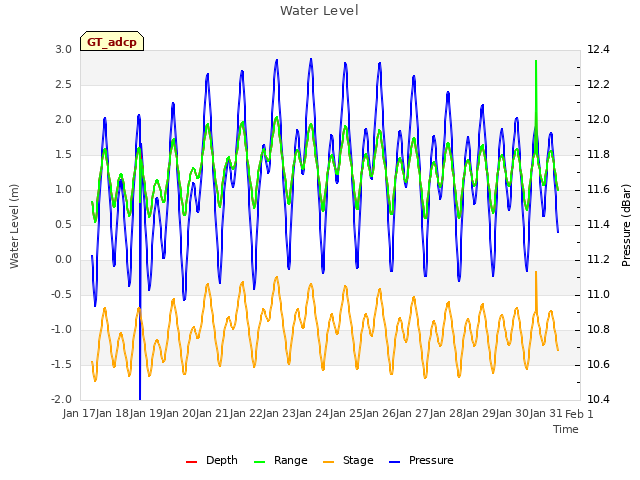Toggle the Depth series in legend
This screenshot has height=480, width=640.
(211, 460)
